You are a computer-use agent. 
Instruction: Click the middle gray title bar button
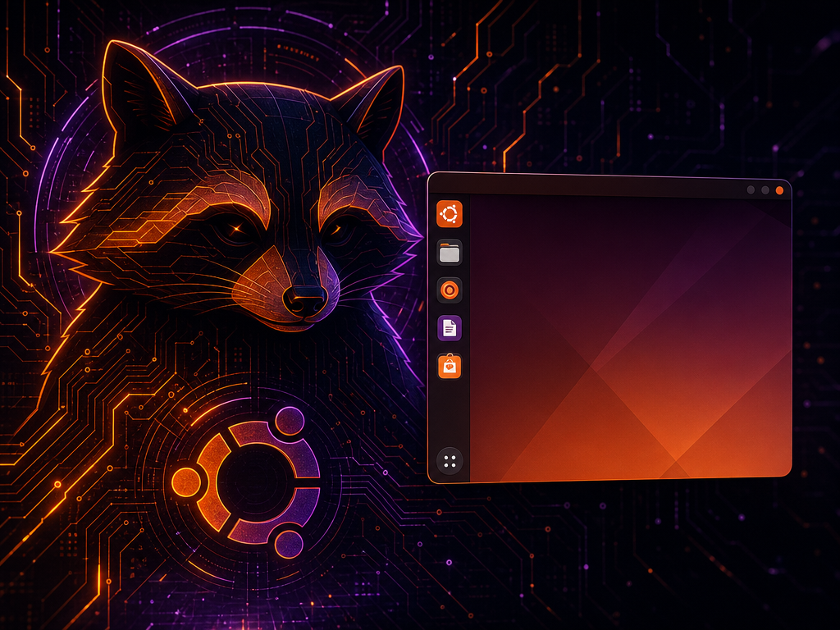tap(765, 190)
